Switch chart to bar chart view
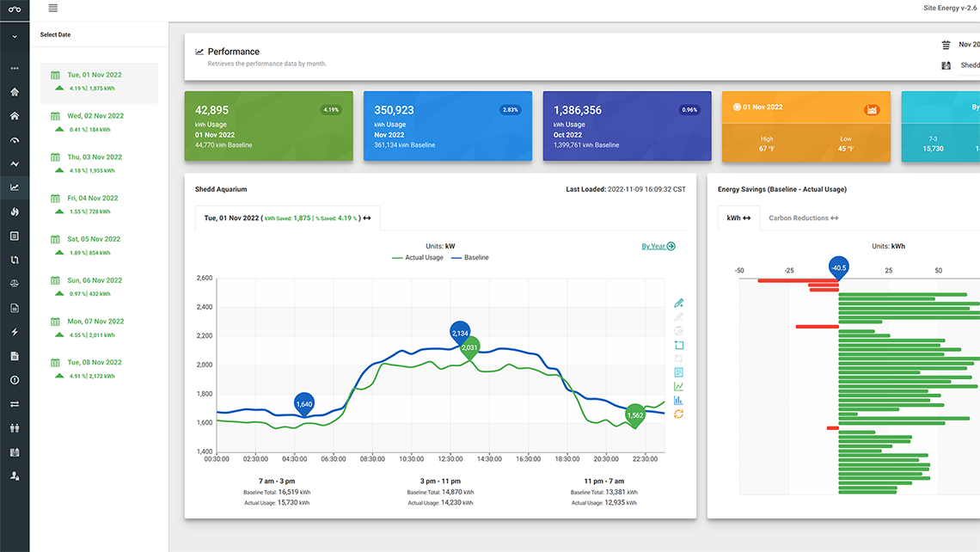This screenshot has height=552, width=980. (x=678, y=400)
